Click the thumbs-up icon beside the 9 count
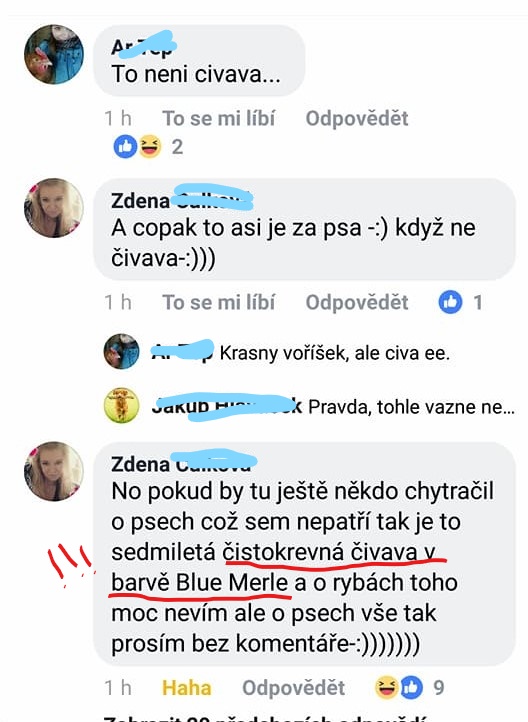528x722 pixels. pyautogui.click(x=411, y=687)
